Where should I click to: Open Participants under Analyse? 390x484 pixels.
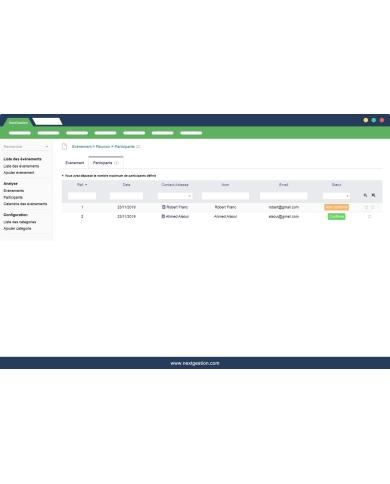click(13, 197)
